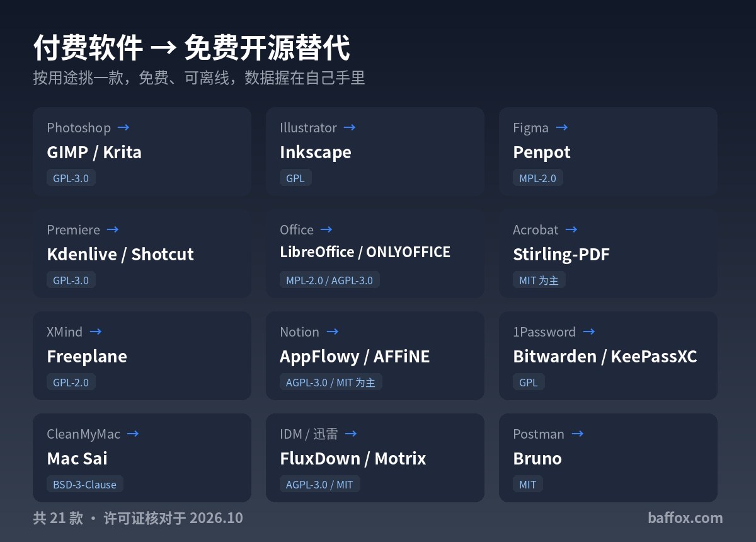This screenshot has width=756, height=542.
Task: Click the MPL-2.0 / AGPL-3.0 license badge
Action: (329, 280)
